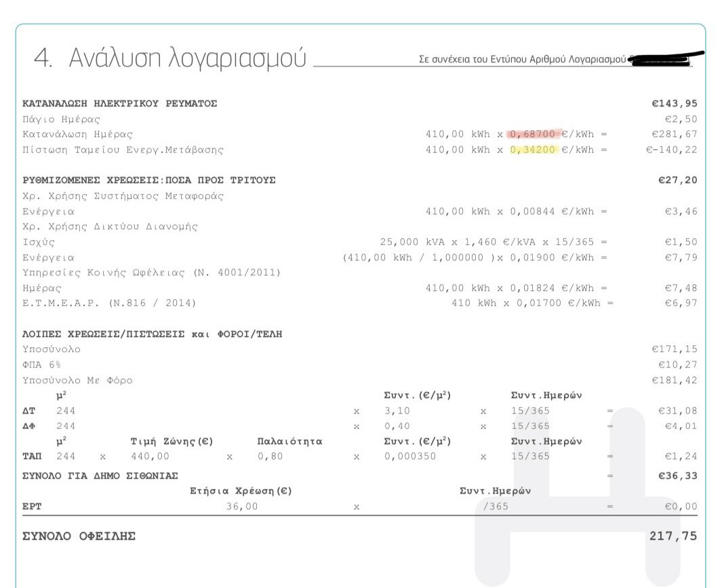Click the rate 0,00844 €/kWh
724x588 pixels.
pyautogui.click(x=552, y=212)
